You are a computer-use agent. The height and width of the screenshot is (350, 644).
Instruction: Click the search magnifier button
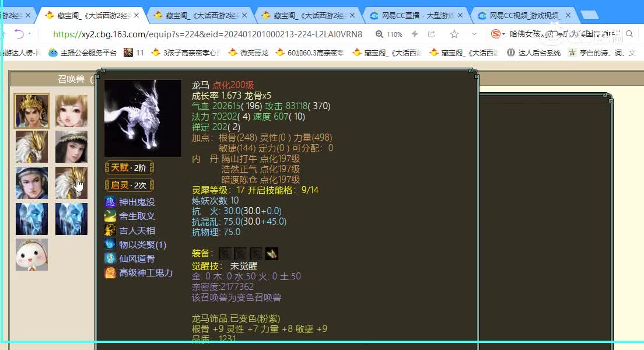(x=629, y=34)
